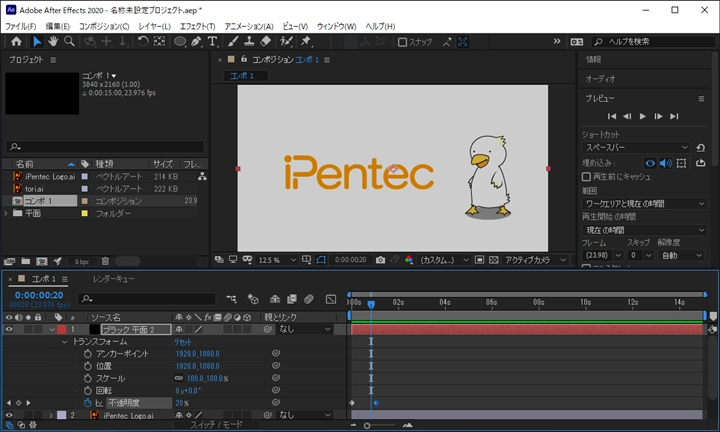Switch to the レンダーキュー tab
This screenshot has width=720, height=432.
coord(113,279)
